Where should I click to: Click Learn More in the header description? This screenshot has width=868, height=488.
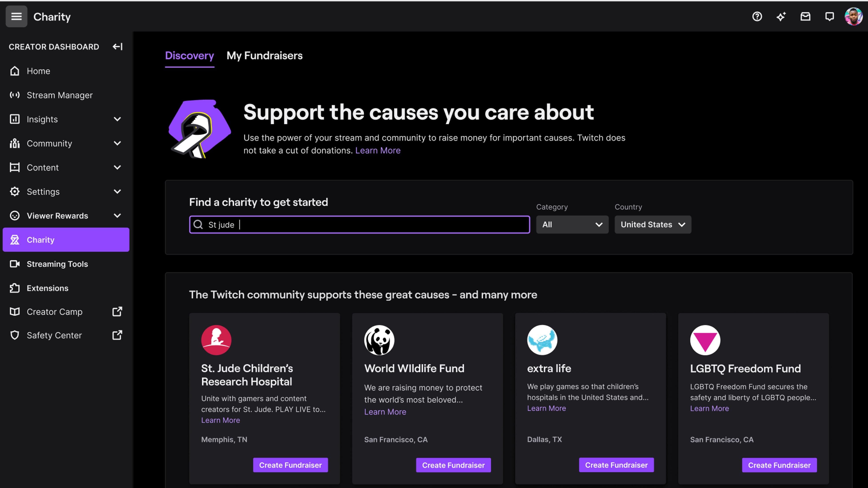378,151
